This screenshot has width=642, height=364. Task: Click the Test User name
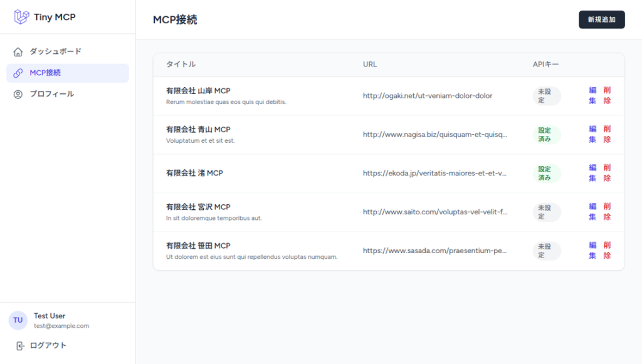point(50,316)
